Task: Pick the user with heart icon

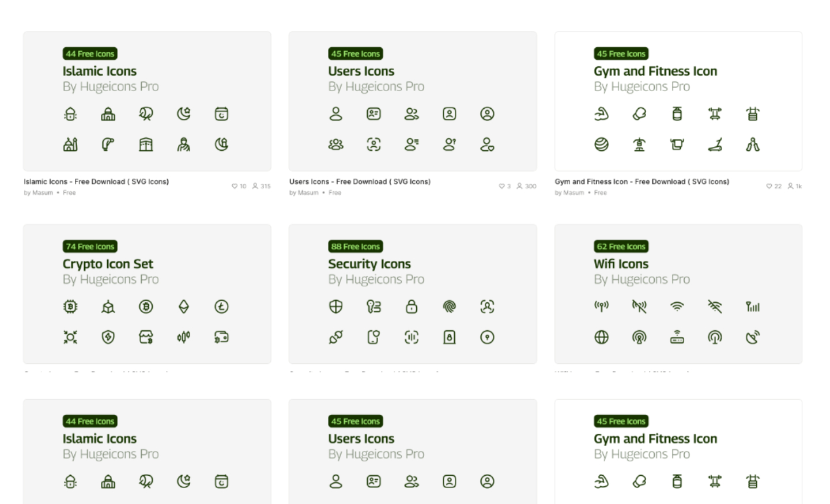Action: [x=487, y=145]
